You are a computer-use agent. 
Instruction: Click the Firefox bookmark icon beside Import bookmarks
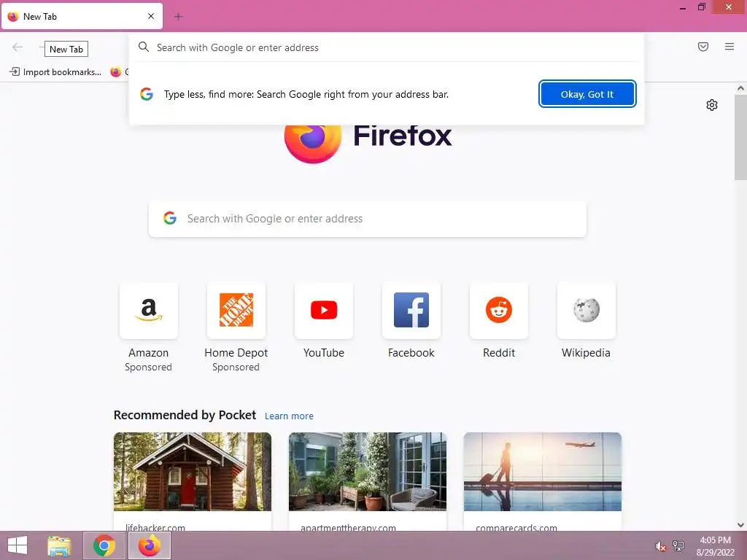(x=116, y=72)
